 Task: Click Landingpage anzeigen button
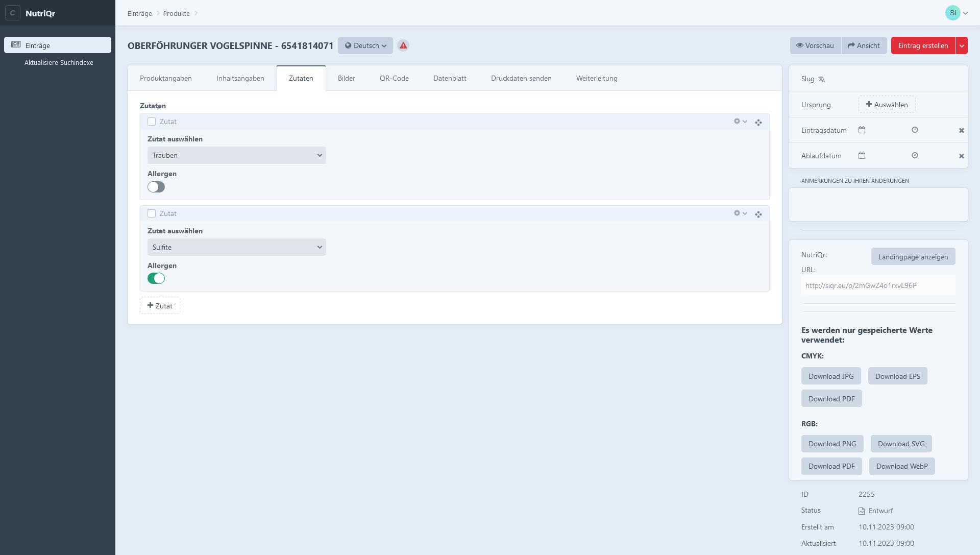point(913,257)
